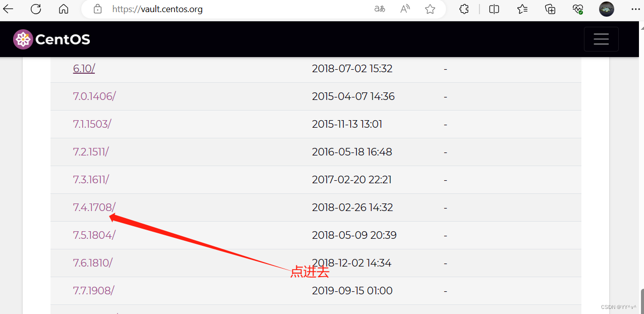Screen dimensions: 644x314
Task: Open the browser settings and more menu
Action: [x=635, y=9]
